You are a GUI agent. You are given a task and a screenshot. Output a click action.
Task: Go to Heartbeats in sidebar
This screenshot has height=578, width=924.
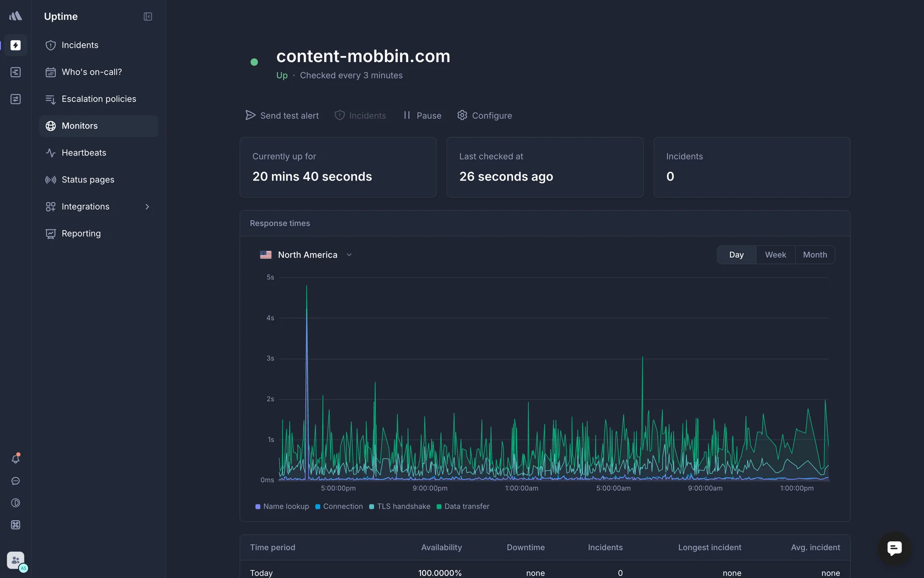(x=84, y=153)
